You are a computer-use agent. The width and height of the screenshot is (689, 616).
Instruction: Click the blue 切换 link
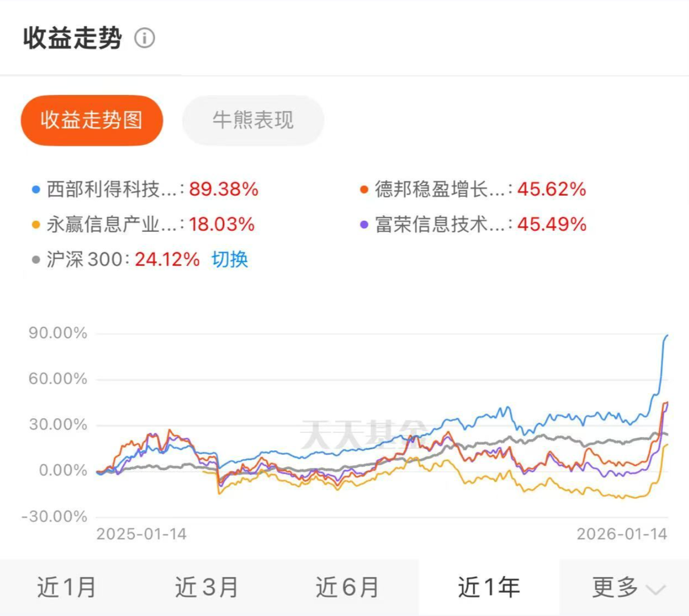[230, 260]
